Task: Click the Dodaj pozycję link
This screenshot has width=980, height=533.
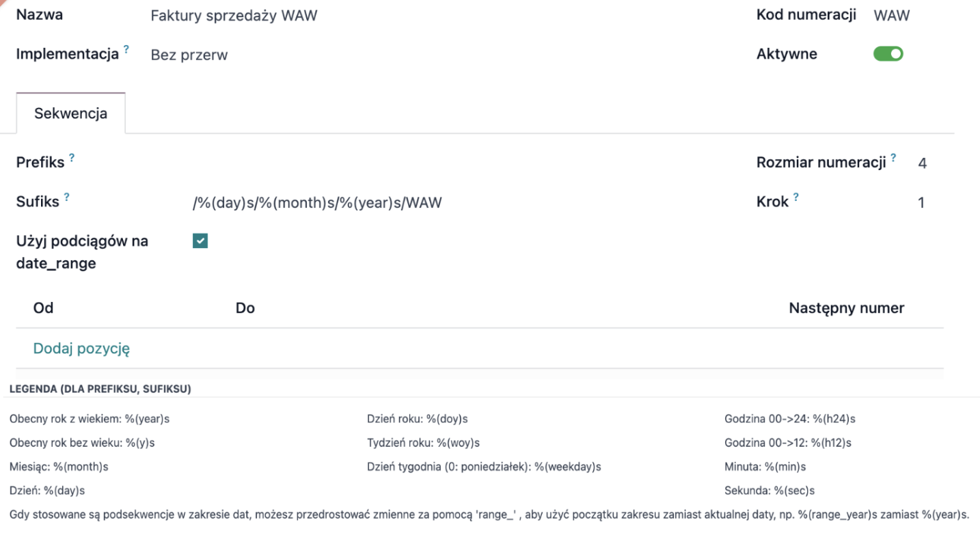Action: [81, 349]
